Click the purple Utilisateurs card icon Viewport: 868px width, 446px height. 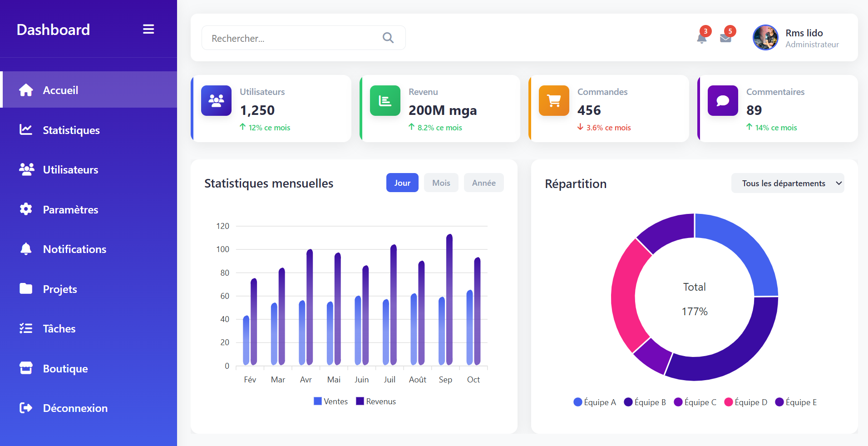pos(216,100)
